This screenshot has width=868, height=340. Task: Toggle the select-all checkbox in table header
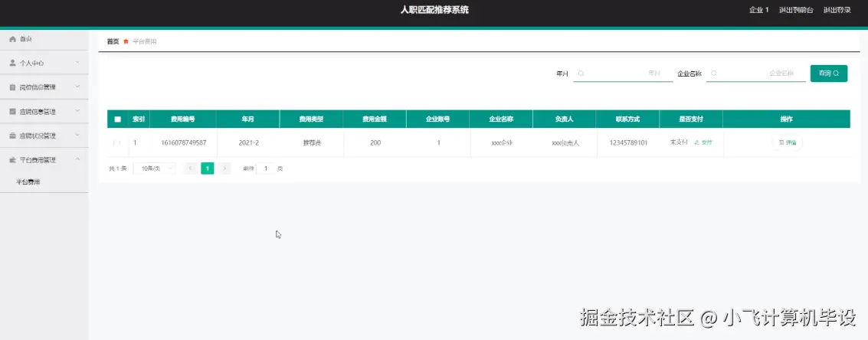(x=117, y=119)
